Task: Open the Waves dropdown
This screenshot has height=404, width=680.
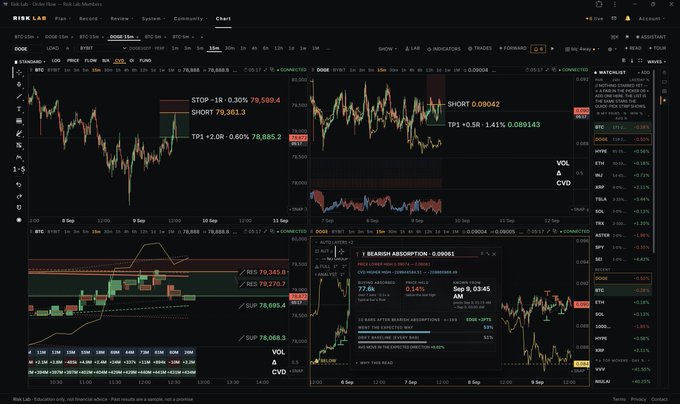Action: click(657, 62)
